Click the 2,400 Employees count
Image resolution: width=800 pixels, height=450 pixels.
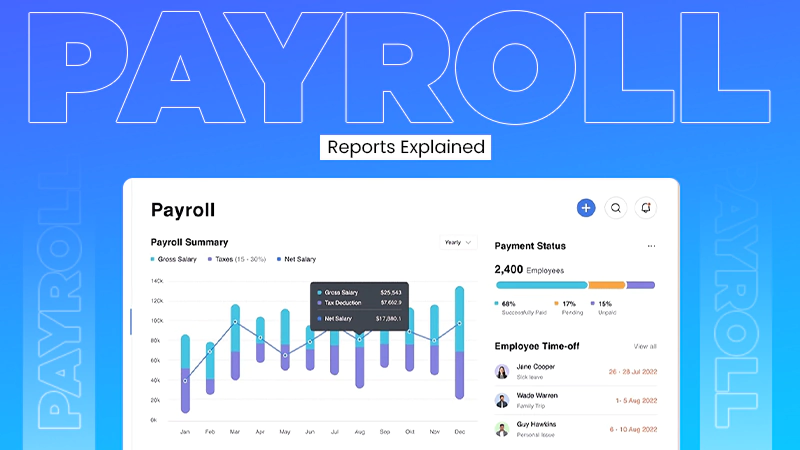tap(529, 269)
